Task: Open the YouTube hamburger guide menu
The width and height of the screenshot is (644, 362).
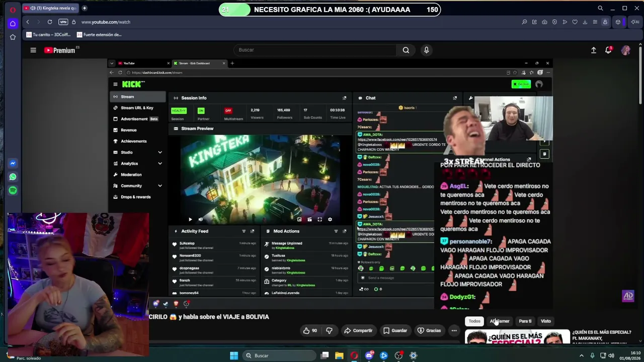Action: coord(33,50)
